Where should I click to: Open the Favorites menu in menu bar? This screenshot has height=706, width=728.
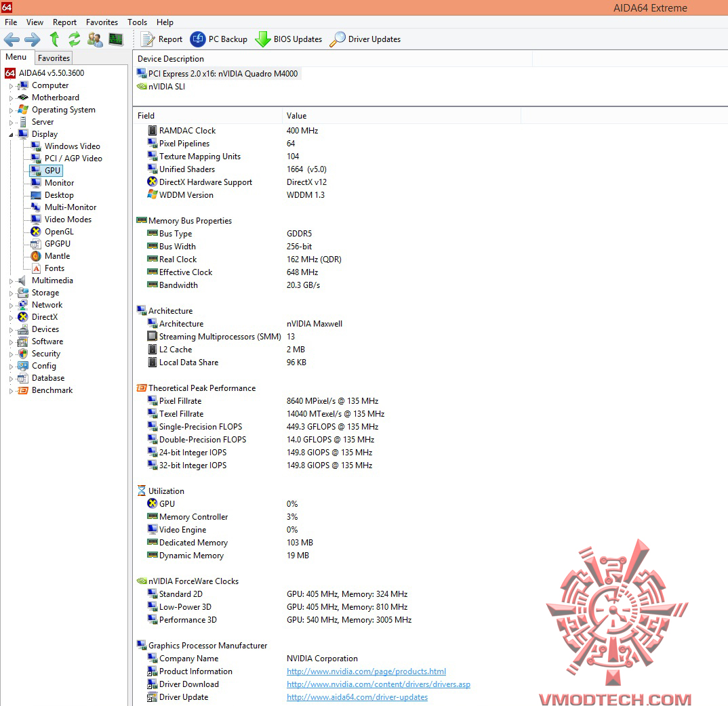pos(102,22)
